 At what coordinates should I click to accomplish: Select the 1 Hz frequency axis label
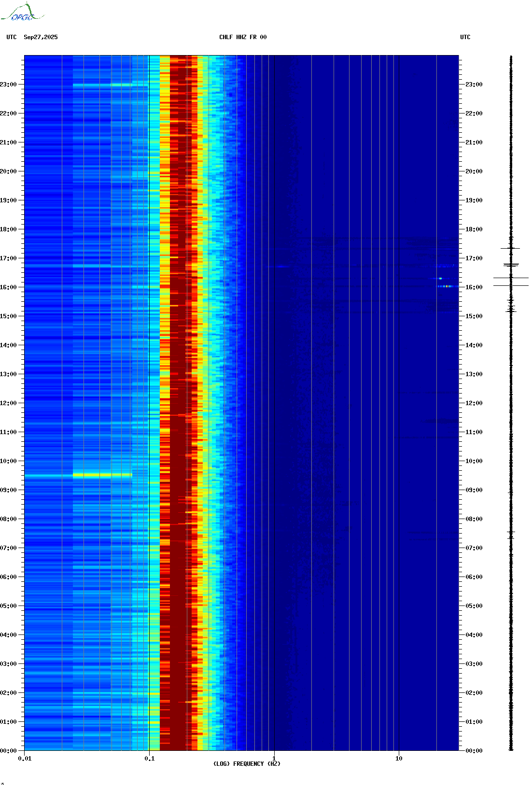[x=274, y=759]
